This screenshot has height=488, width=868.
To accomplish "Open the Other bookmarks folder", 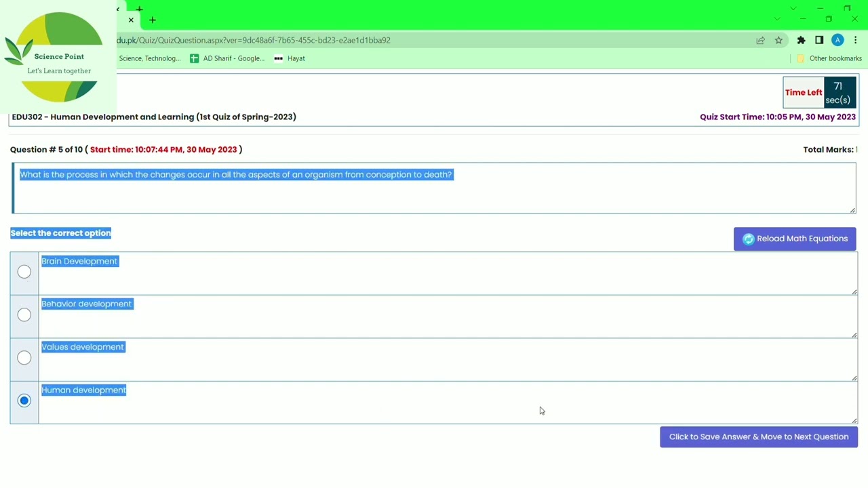I will pyautogui.click(x=829, y=58).
